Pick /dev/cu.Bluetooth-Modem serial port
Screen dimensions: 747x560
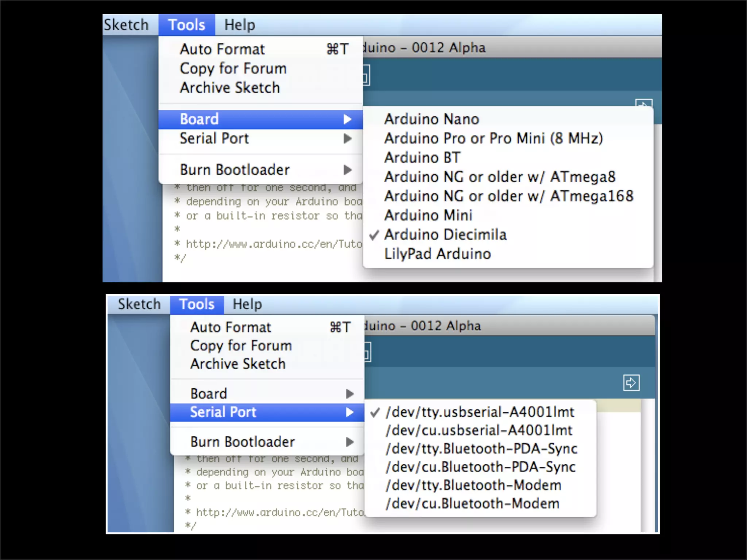click(x=472, y=504)
